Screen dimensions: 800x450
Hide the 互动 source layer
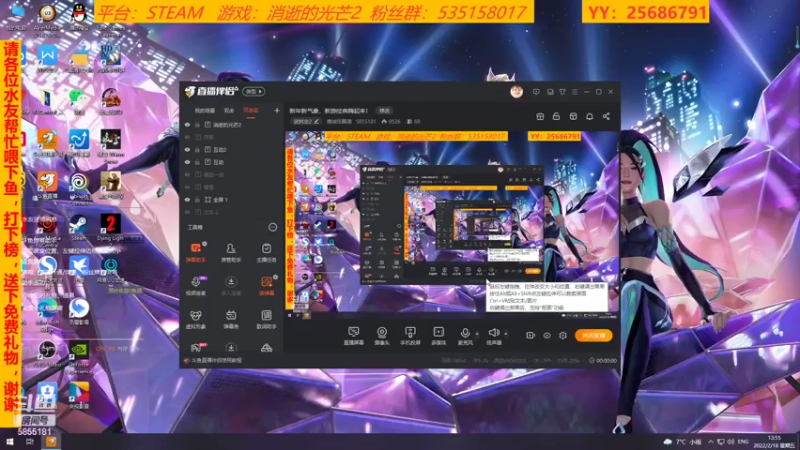187,162
